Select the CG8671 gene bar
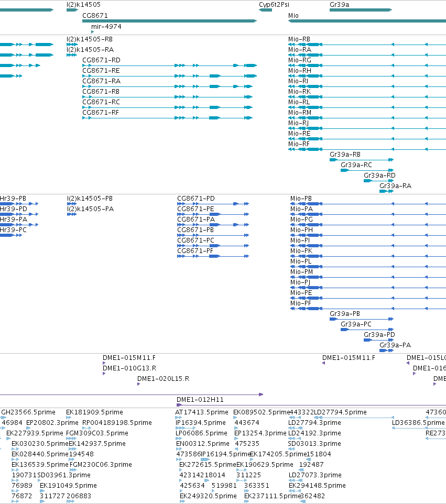This screenshot has height=504, width=446. (169, 21)
